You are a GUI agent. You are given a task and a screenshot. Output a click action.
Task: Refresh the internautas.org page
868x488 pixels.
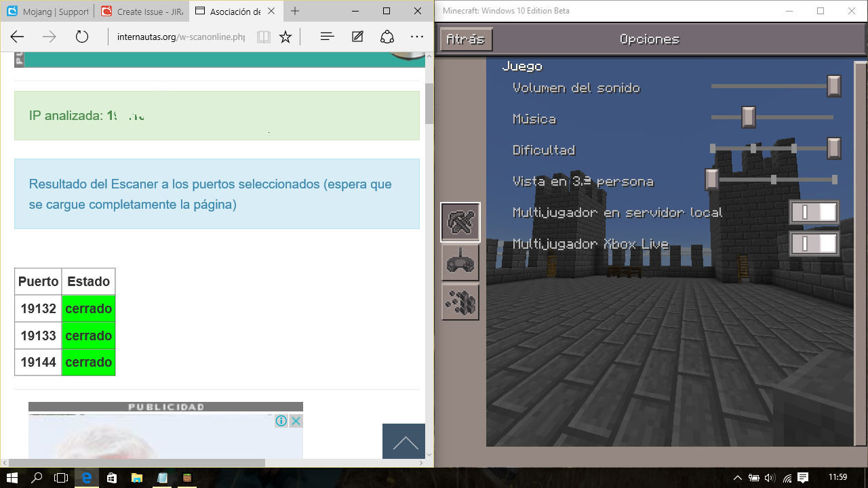click(x=82, y=37)
